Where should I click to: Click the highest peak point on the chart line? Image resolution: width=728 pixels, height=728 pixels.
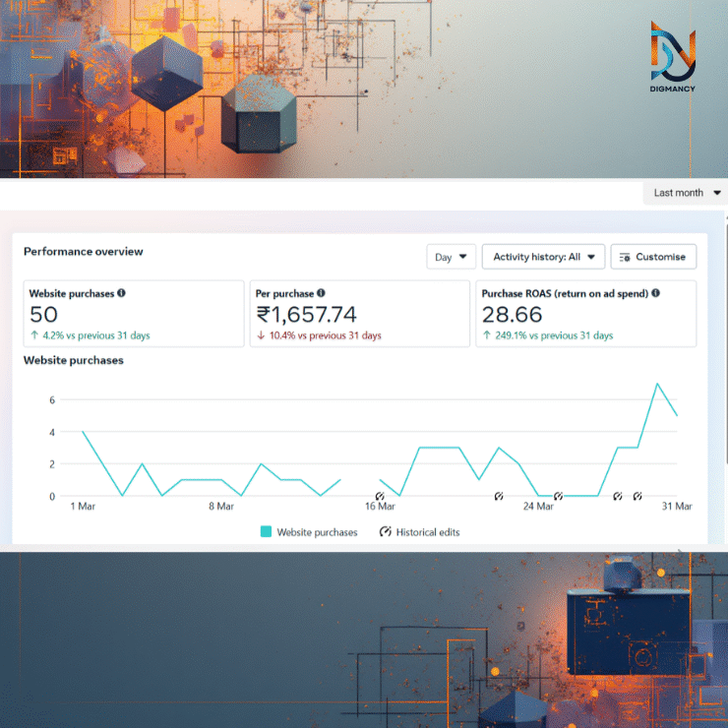pyautogui.click(x=657, y=384)
